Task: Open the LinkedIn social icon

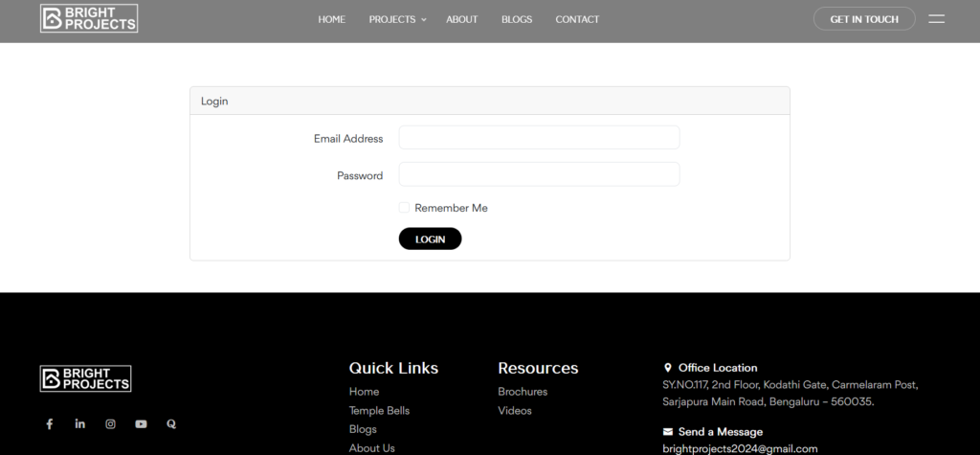Action: [80, 423]
